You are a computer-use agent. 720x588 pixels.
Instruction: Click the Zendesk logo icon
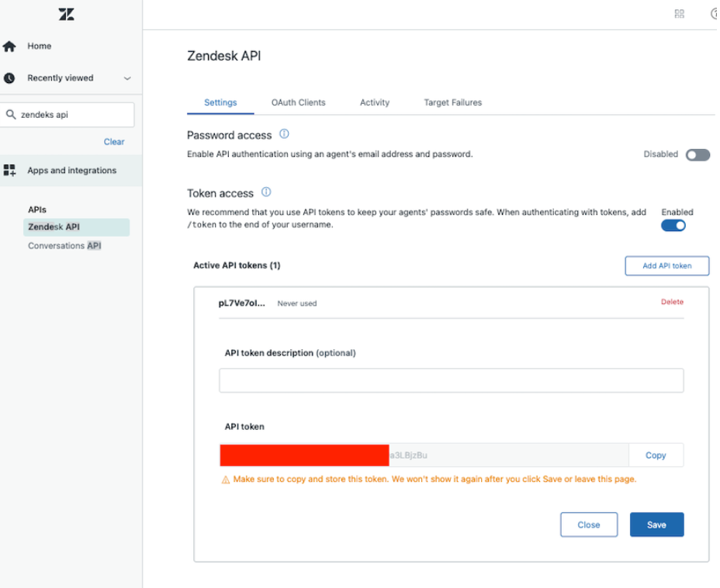[66, 14]
